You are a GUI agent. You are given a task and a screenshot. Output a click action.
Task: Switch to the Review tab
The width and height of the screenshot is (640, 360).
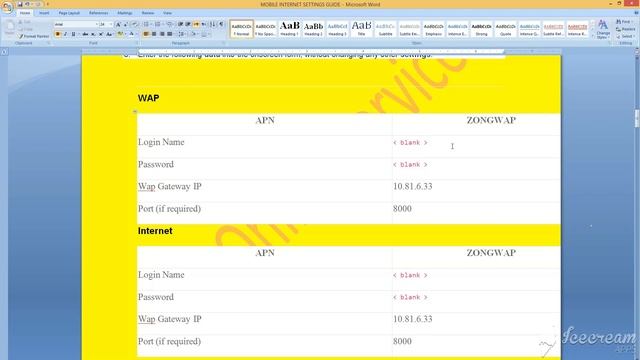click(148, 13)
